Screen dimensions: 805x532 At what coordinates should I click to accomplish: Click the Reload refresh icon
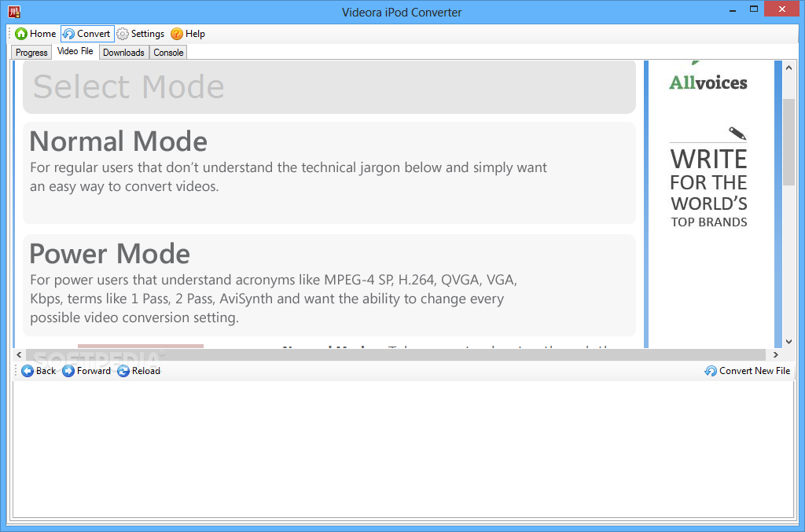(x=123, y=371)
